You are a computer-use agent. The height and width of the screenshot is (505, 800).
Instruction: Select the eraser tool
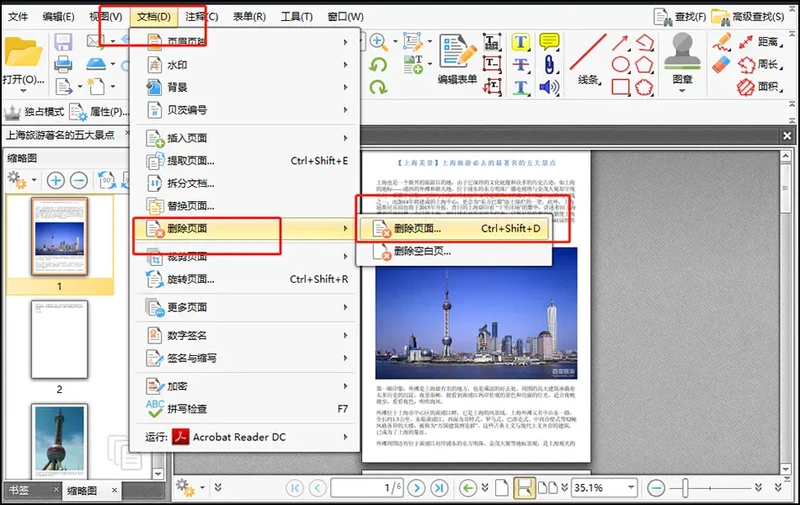pyautogui.click(x=722, y=65)
